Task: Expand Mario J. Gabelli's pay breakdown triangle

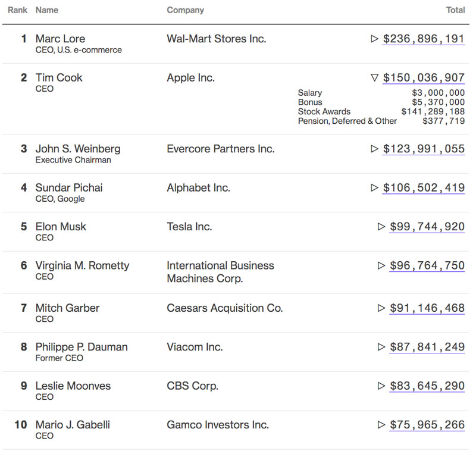Action: 381,424
